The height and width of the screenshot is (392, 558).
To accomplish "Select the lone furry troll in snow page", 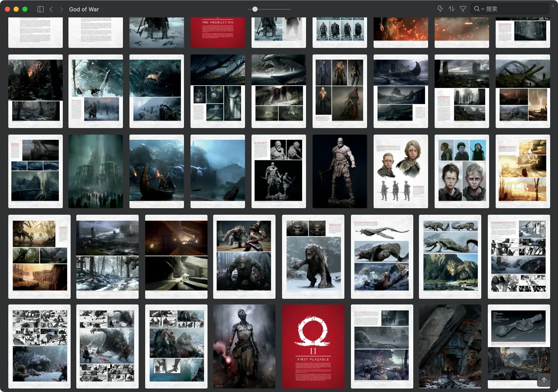I will tap(313, 257).
